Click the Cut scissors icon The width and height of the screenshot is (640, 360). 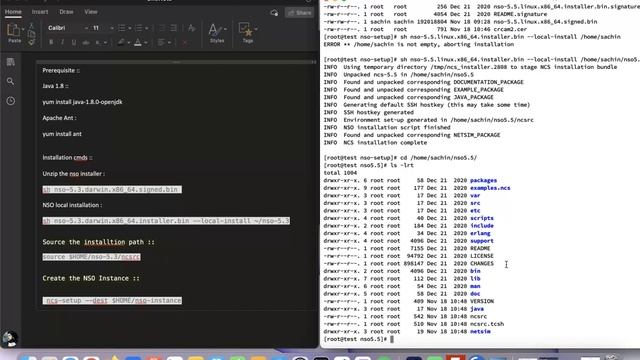(31, 26)
